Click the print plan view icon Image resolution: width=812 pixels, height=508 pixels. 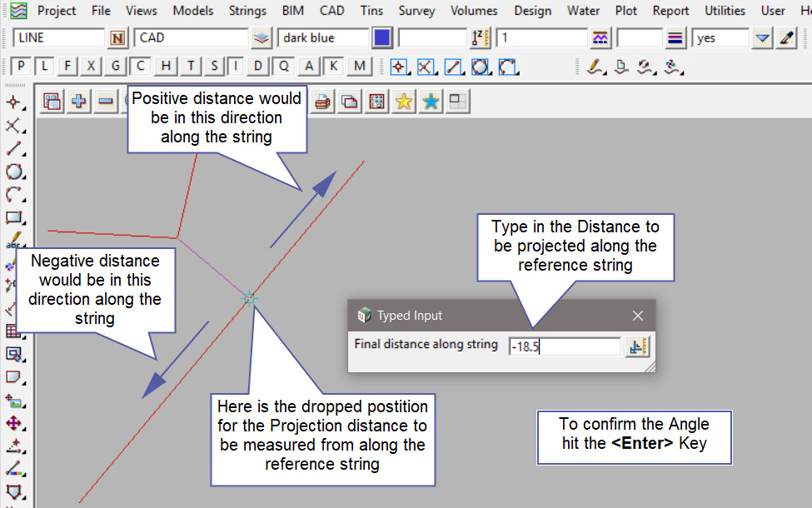click(x=323, y=102)
